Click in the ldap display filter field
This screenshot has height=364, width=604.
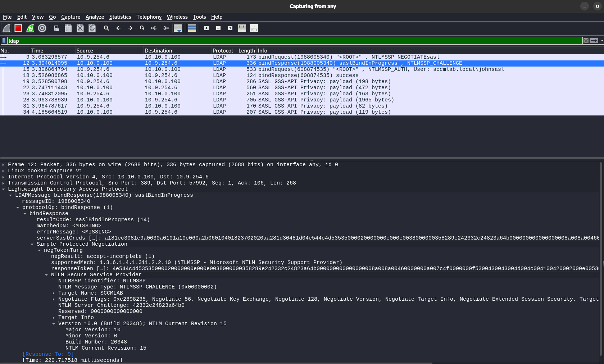coord(288,41)
